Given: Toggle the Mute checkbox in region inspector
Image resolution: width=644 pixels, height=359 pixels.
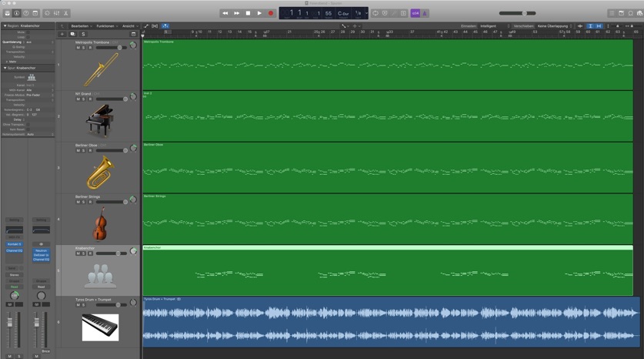Looking at the screenshot, I should point(28,32).
